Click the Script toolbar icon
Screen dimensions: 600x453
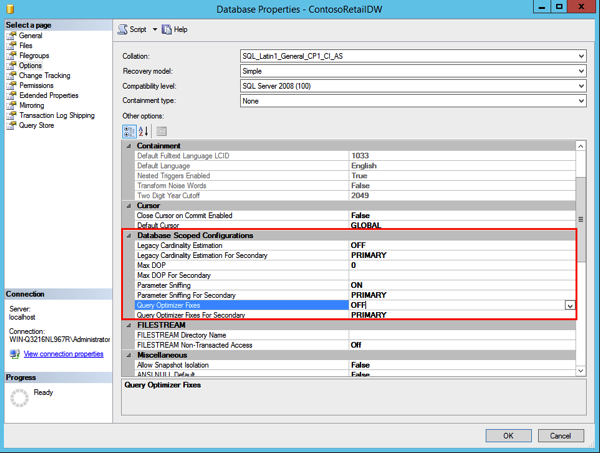pyautogui.click(x=122, y=29)
